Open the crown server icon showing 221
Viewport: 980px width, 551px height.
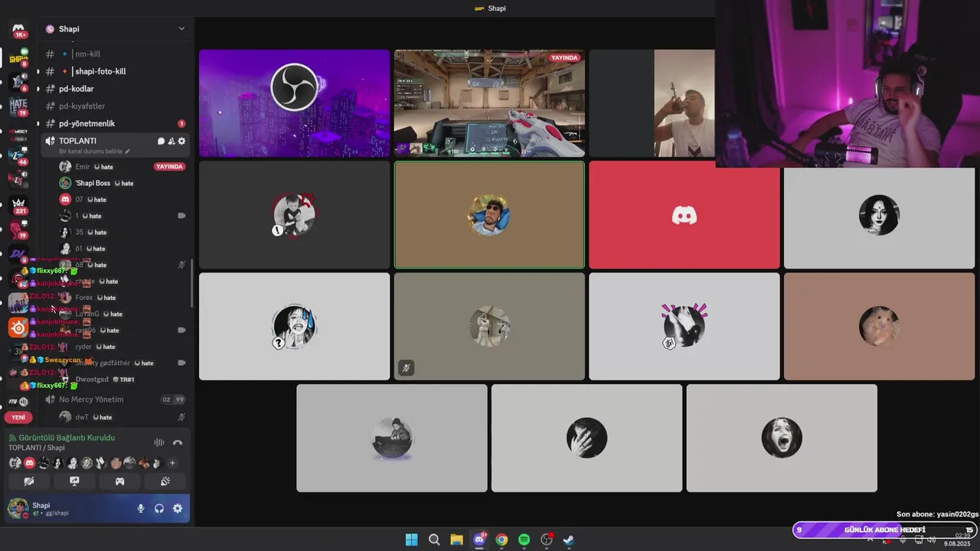point(18,204)
